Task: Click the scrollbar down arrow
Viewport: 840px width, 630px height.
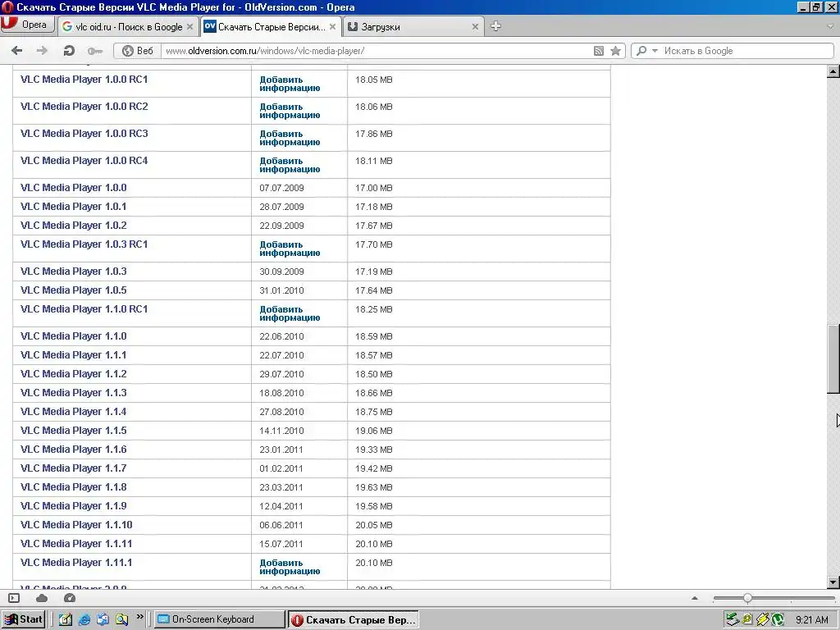Action: coord(833,582)
